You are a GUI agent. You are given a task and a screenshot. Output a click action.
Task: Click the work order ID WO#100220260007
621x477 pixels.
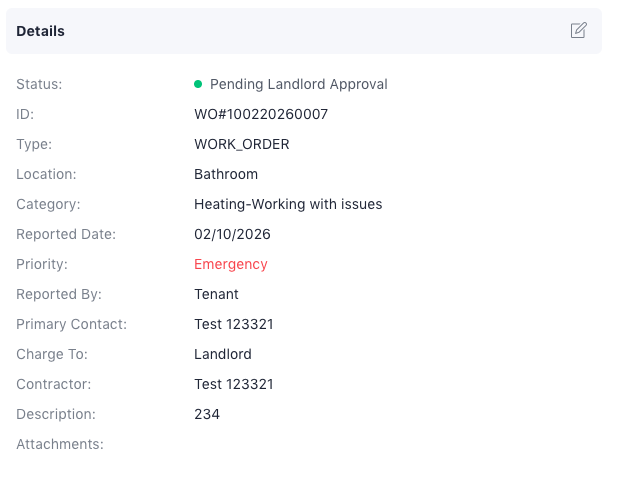click(260, 114)
